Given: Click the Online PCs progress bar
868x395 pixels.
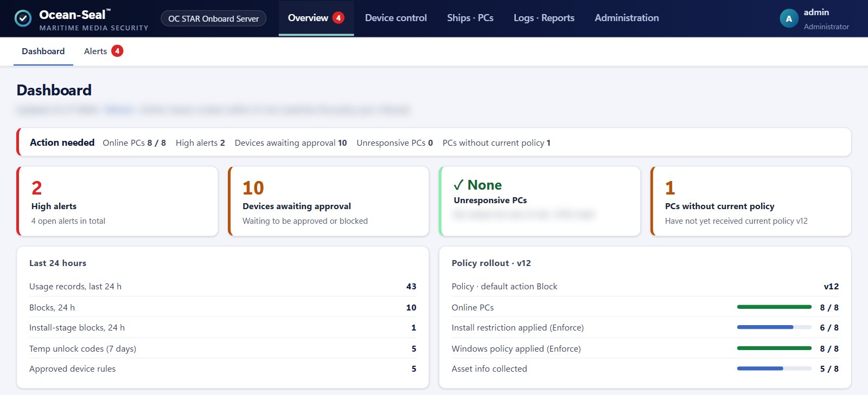Looking at the screenshot, I should 774,307.
